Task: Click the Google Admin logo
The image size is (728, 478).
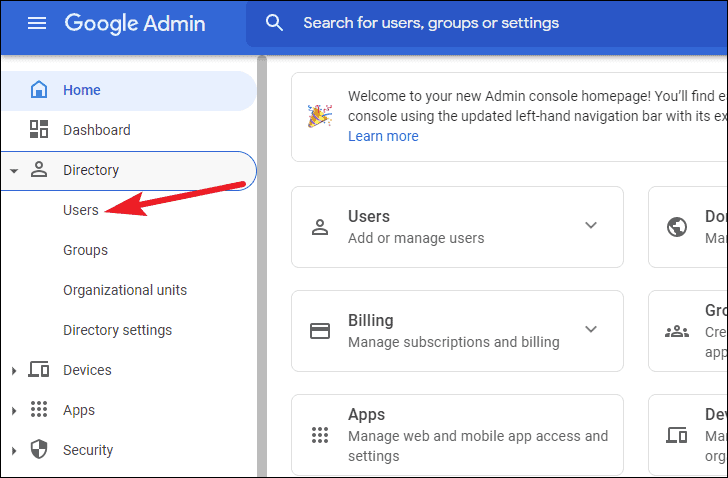Action: coord(135,23)
